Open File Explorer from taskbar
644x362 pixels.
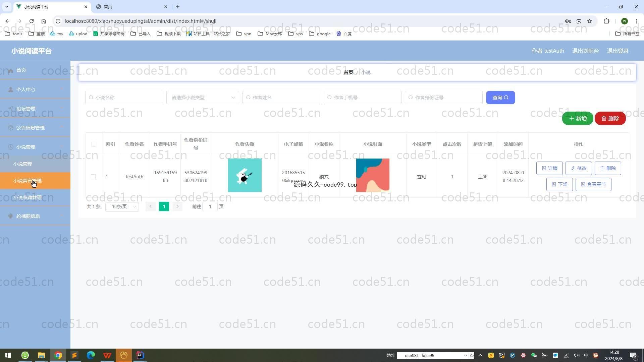[x=41, y=355]
